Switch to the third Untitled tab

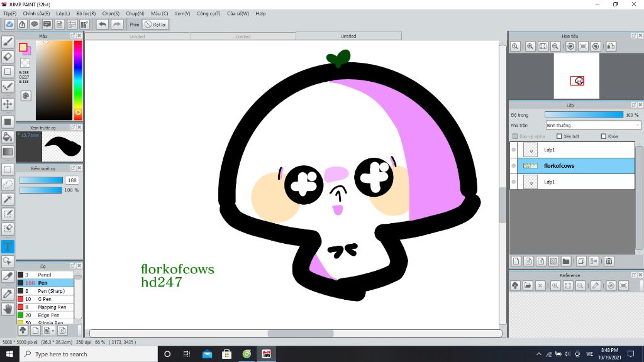point(348,36)
